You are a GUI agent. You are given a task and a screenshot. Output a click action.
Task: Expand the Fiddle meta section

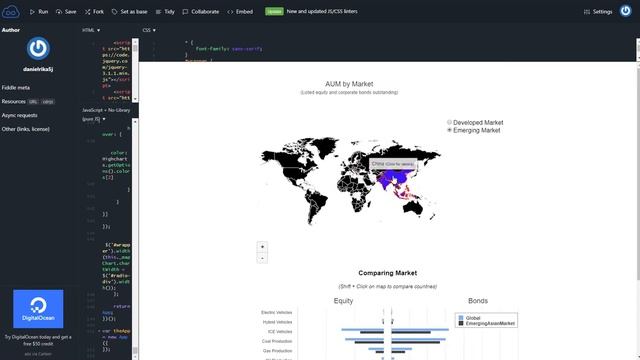tap(16, 88)
